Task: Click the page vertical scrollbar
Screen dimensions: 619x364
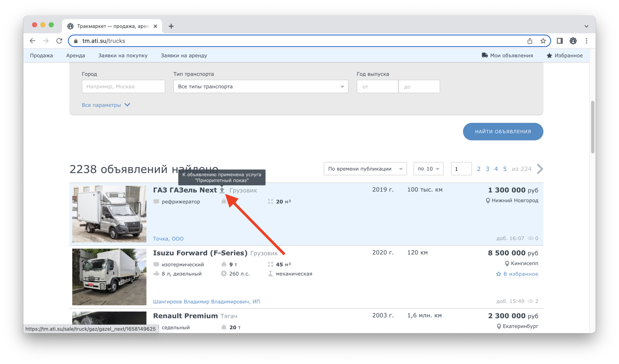Action: pos(592,127)
